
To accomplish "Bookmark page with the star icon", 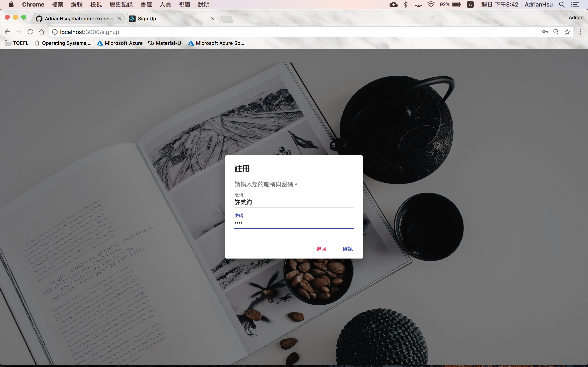I will (x=567, y=32).
